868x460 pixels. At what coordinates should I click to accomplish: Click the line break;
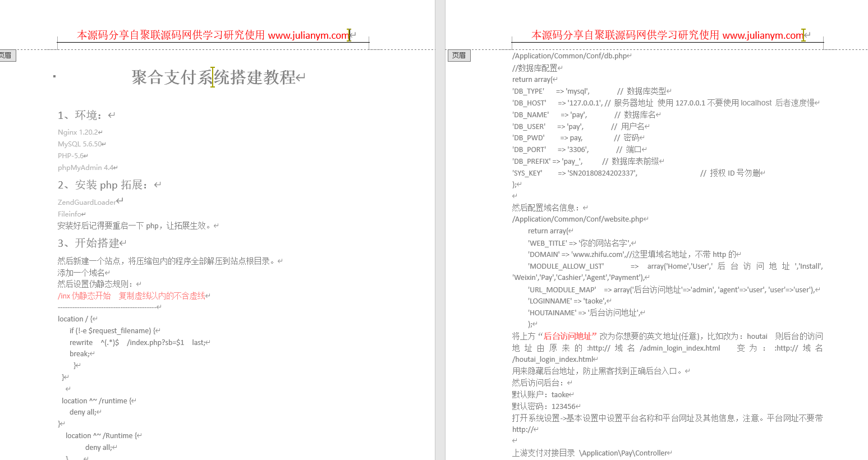79,354
